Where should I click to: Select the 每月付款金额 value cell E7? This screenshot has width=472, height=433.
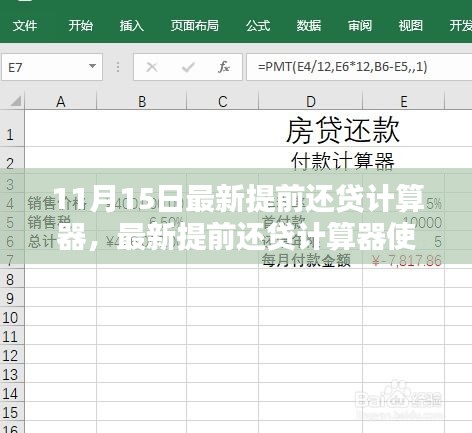click(404, 261)
